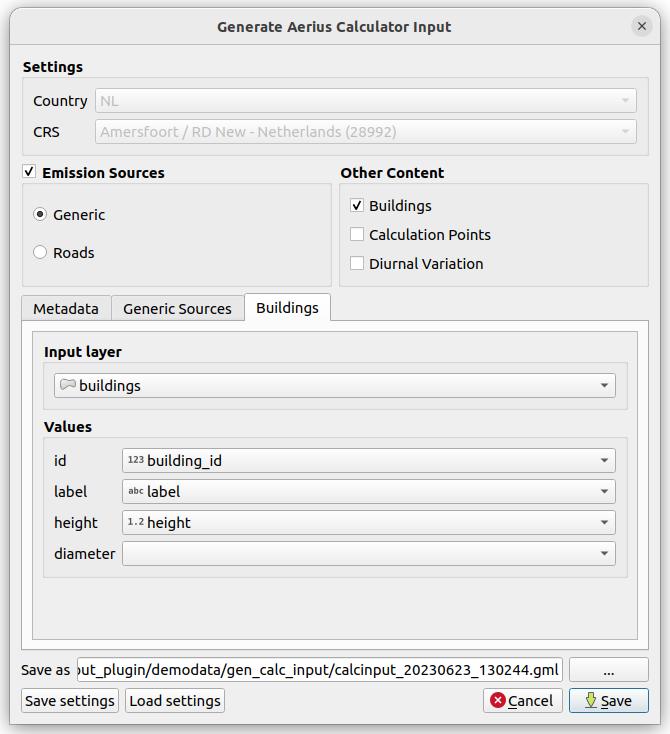Image resolution: width=670 pixels, height=734 pixels.
Task: Close the Generate Aerius Calculator Input dialog
Action: tap(641, 26)
